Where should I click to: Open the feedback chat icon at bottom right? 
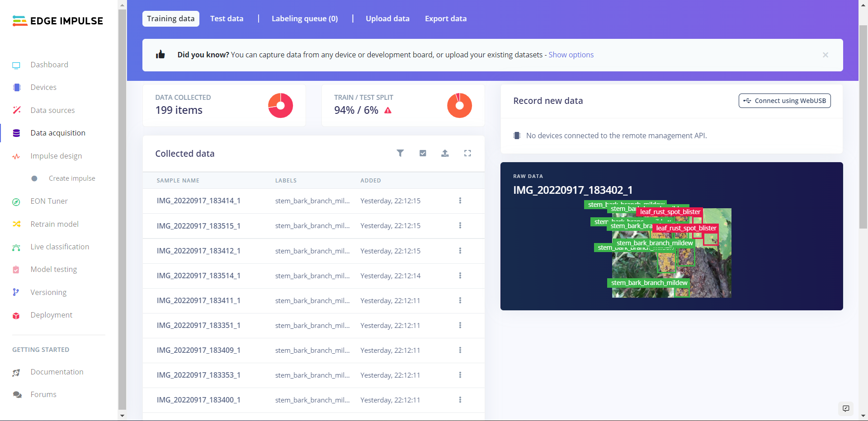coord(846,408)
